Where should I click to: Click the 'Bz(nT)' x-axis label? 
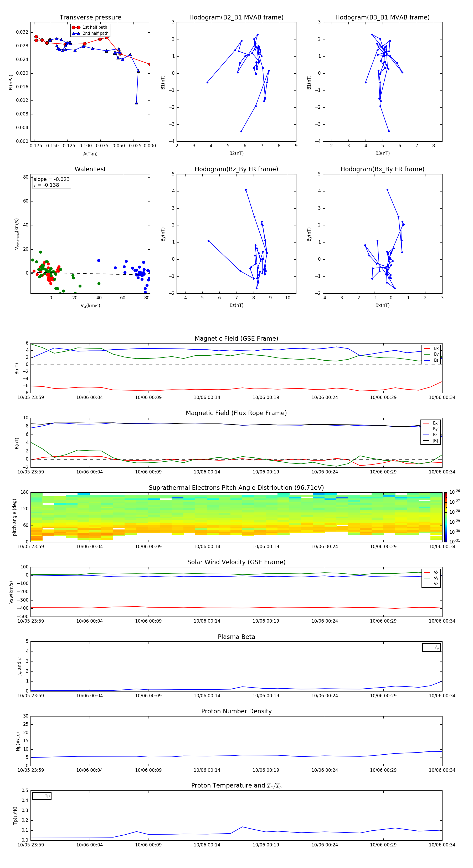[236, 306]
